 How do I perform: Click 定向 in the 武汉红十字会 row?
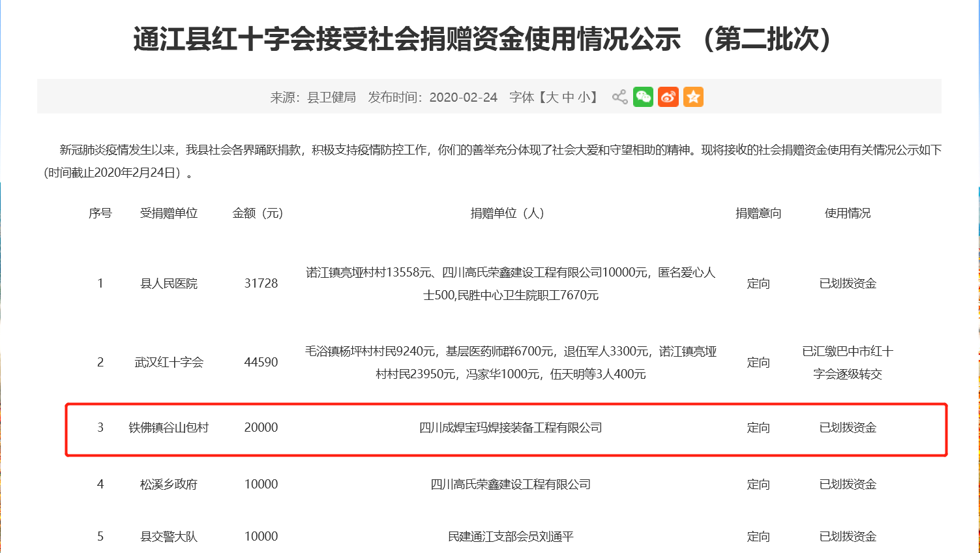(x=758, y=363)
